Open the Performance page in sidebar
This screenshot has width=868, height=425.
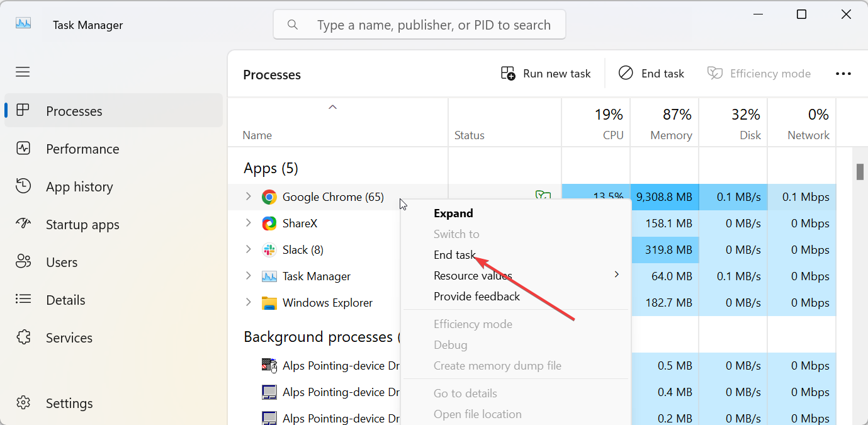click(x=82, y=149)
